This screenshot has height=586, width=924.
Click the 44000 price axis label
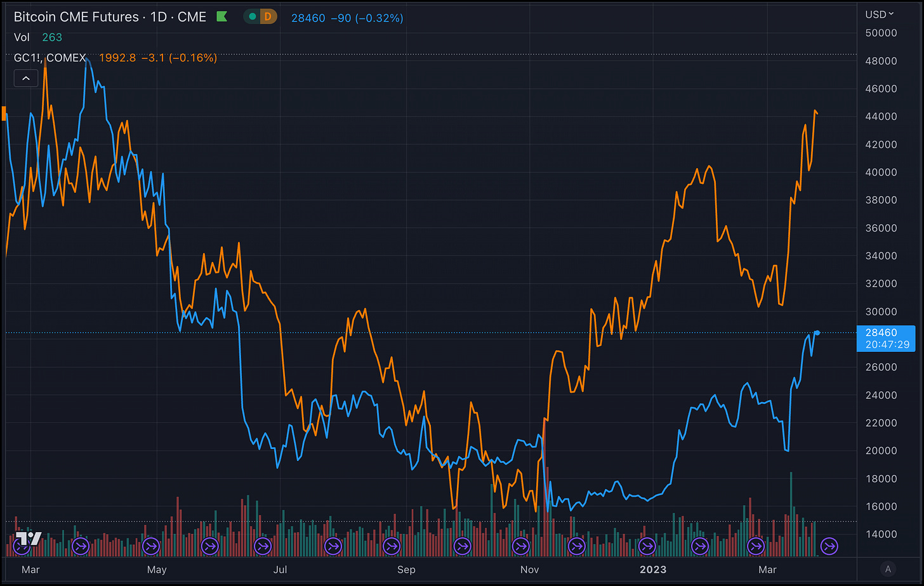(881, 117)
